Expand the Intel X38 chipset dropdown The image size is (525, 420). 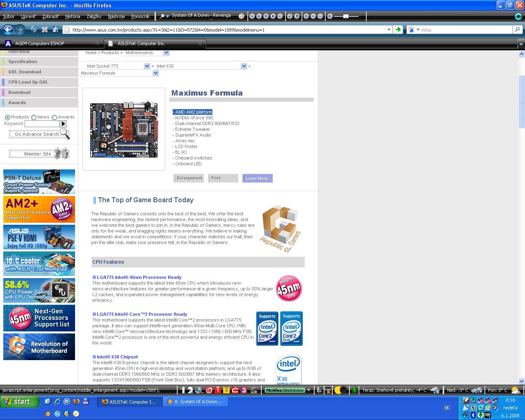point(244,66)
